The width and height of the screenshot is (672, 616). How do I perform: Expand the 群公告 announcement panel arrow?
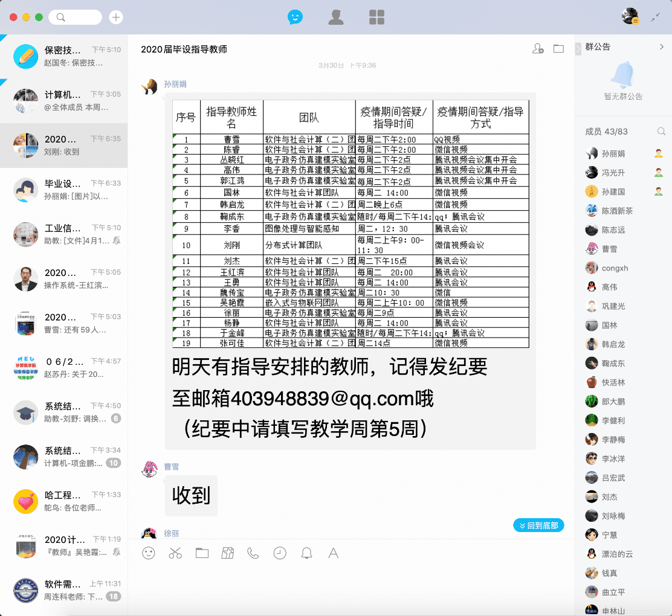tap(662, 47)
